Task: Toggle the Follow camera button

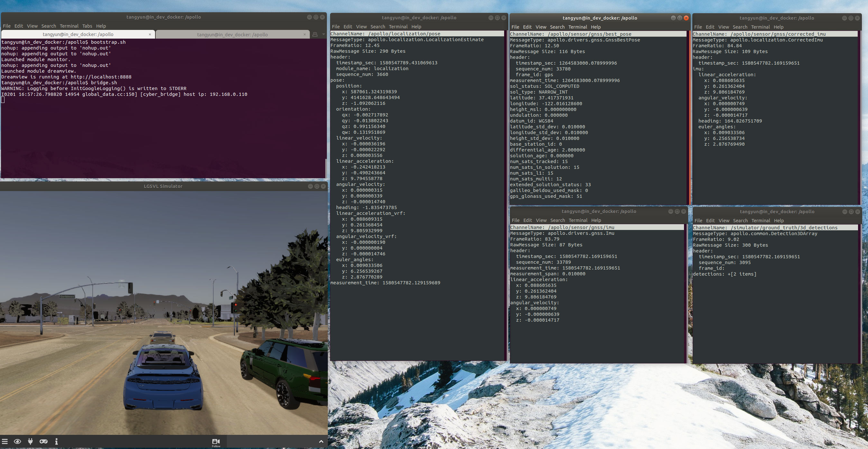Action: pyautogui.click(x=216, y=443)
